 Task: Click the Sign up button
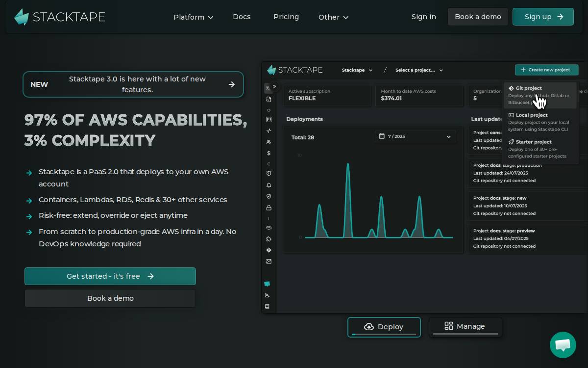(x=543, y=17)
